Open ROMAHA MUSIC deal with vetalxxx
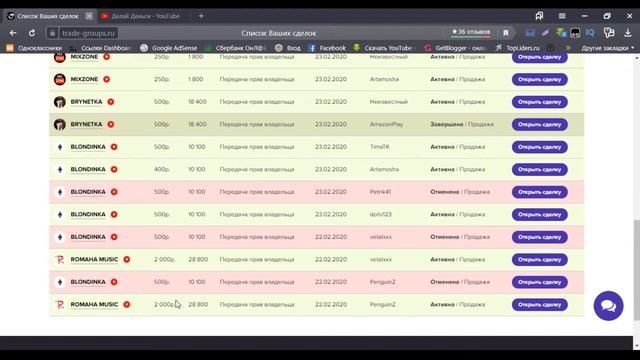This screenshot has height=360, width=640. [539, 259]
